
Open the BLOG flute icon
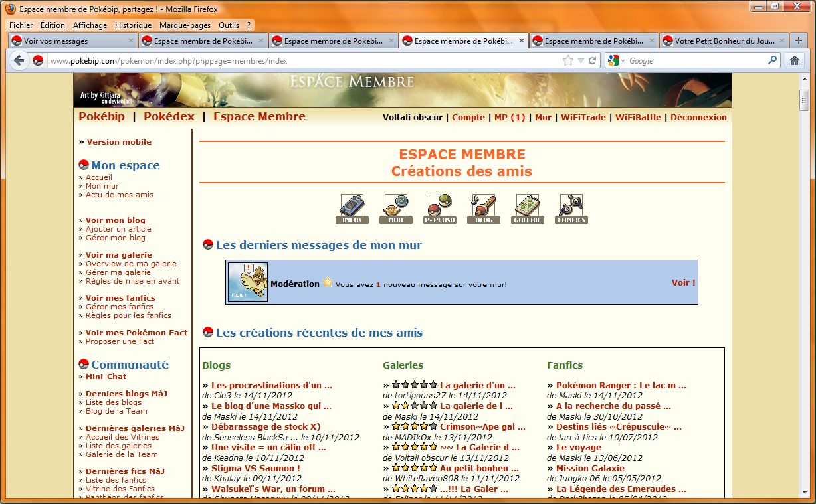coord(484,209)
